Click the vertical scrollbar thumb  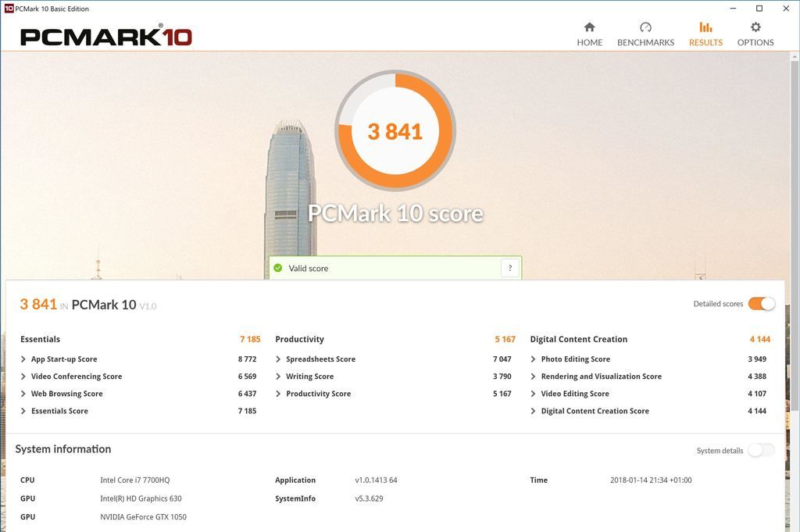coord(795,234)
